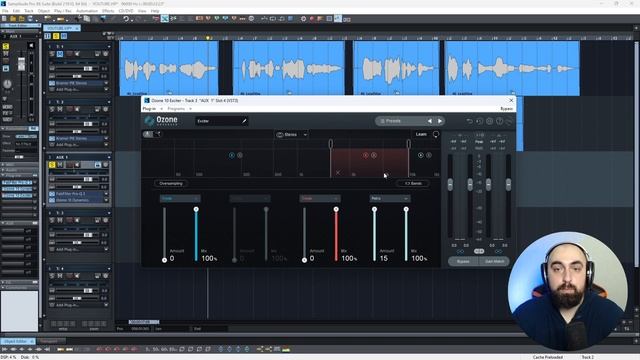The image size is (640, 360).
Task: Click the red band Mix slider handle
Action: point(336,209)
